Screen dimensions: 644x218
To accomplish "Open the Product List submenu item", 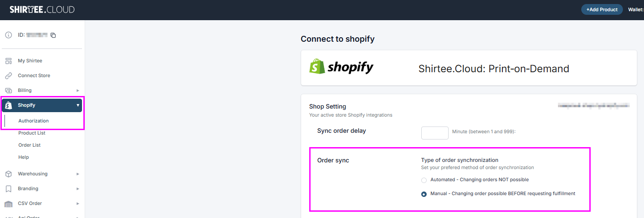I will click(x=32, y=133).
